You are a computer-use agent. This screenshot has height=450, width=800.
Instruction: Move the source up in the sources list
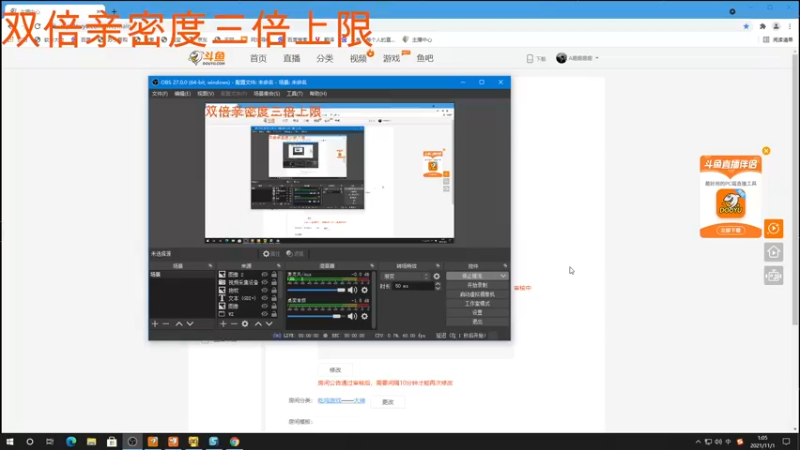coord(258,324)
